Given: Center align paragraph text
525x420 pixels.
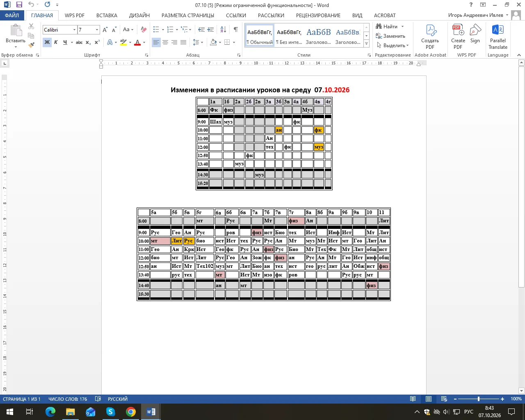Looking at the screenshot, I should point(165,42).
